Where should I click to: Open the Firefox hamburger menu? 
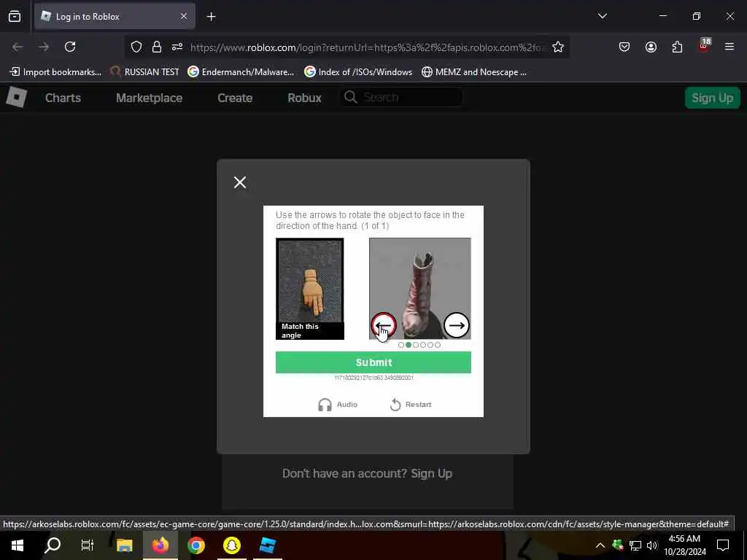(729, 47)
